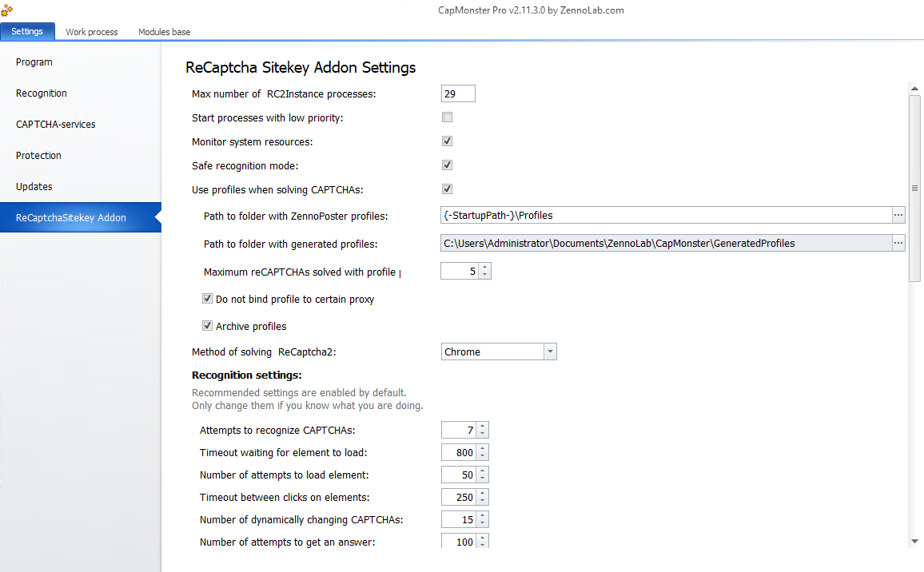This screenshot has width=924, height=572.
Task: Uncheck Monitor system resources
Action: coord(448,141)
